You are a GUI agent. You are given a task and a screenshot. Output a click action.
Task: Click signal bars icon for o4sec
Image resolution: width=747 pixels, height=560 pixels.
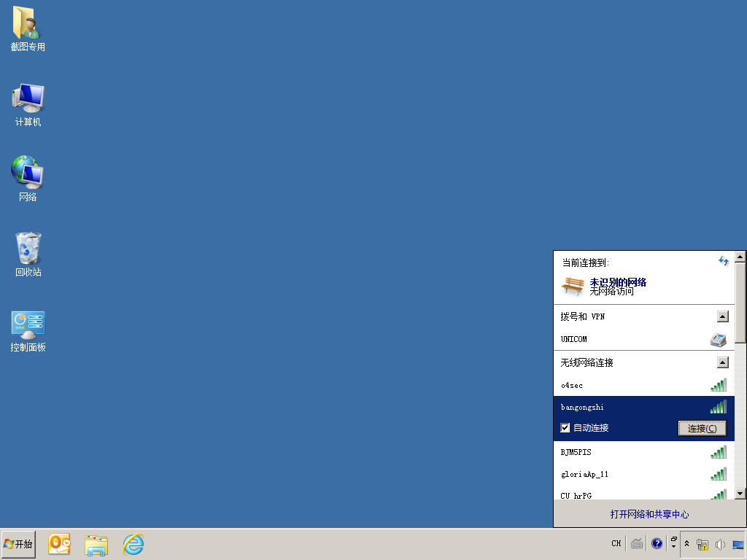point(719,385)
